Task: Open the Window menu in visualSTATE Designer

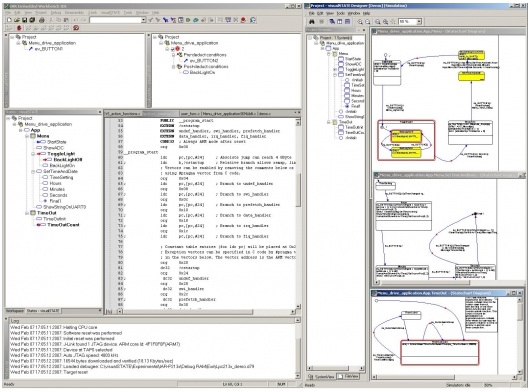Action: click(x=354, y=14)
